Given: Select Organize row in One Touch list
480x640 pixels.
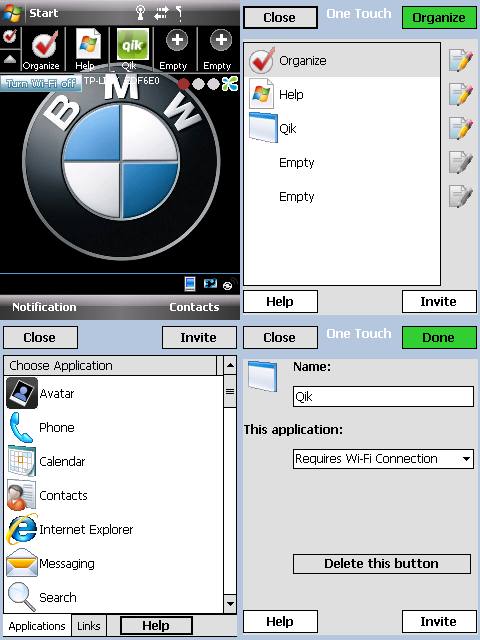Looking at the screenshot, I should (342, 60).
